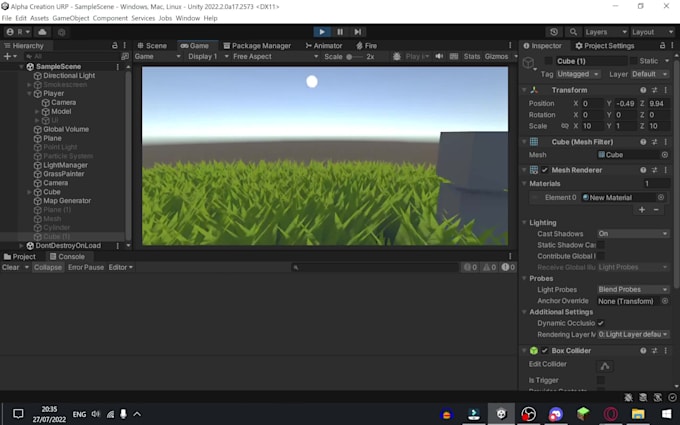Image resolution: width=680 pixels, height=425 pixels.
Task: Toggle the frame debugger bug icon
Action: pos(396,56)
